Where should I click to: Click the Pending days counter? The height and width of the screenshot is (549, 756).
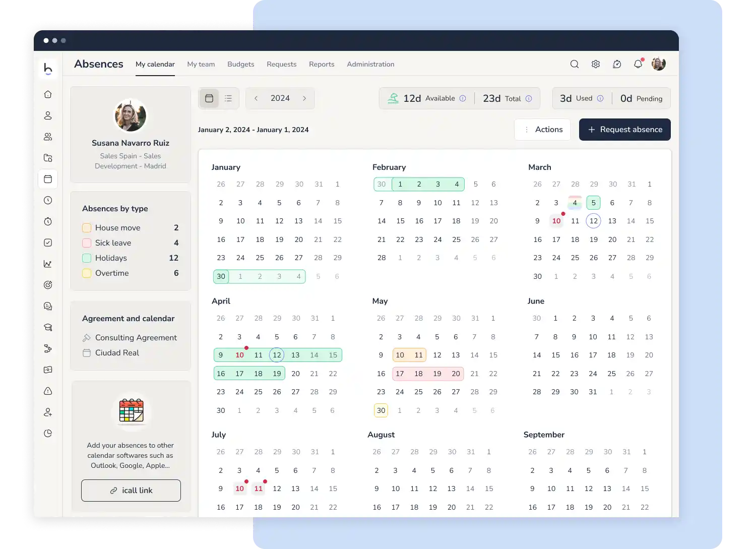click(x=641, y=98)
